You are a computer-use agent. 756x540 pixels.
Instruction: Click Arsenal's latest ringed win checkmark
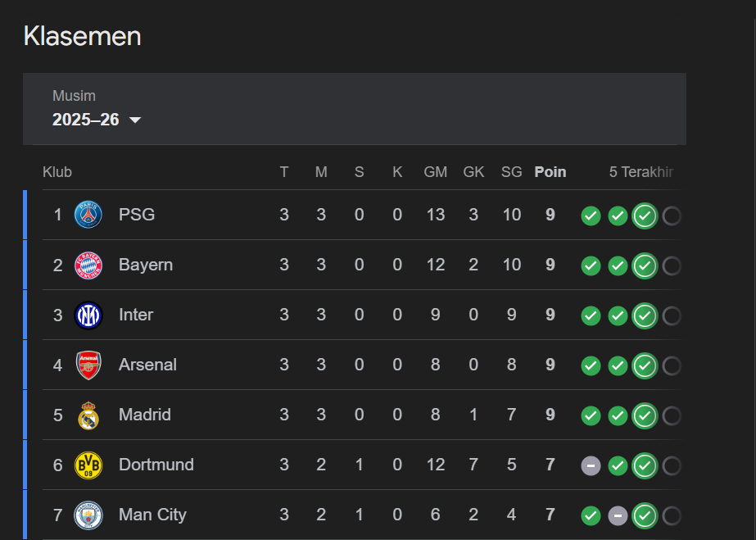(645, 366)
